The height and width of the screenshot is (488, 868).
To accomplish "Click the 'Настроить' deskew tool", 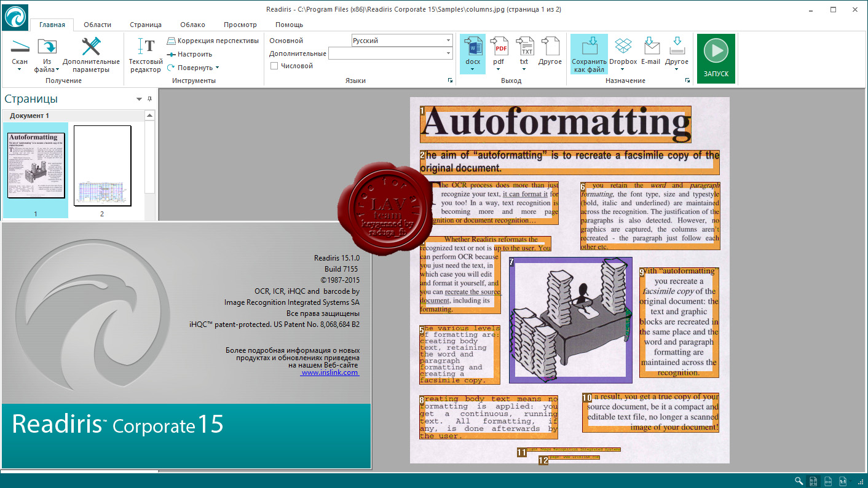I will 190,54.
